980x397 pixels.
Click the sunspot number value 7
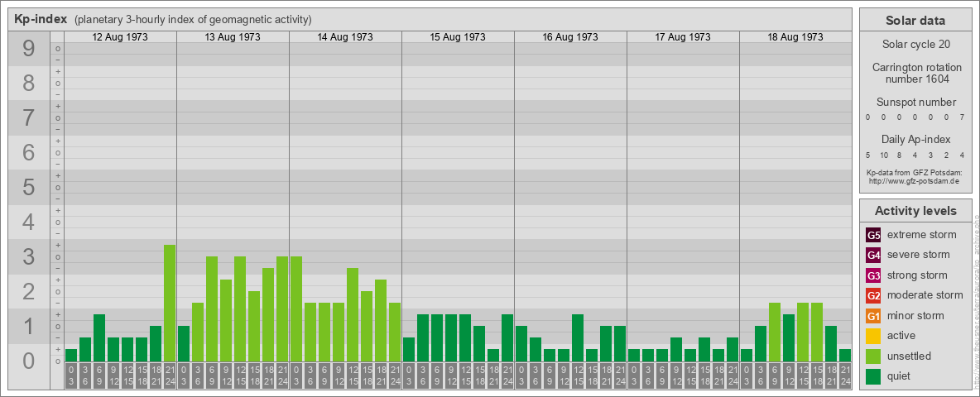pos(963,117)
